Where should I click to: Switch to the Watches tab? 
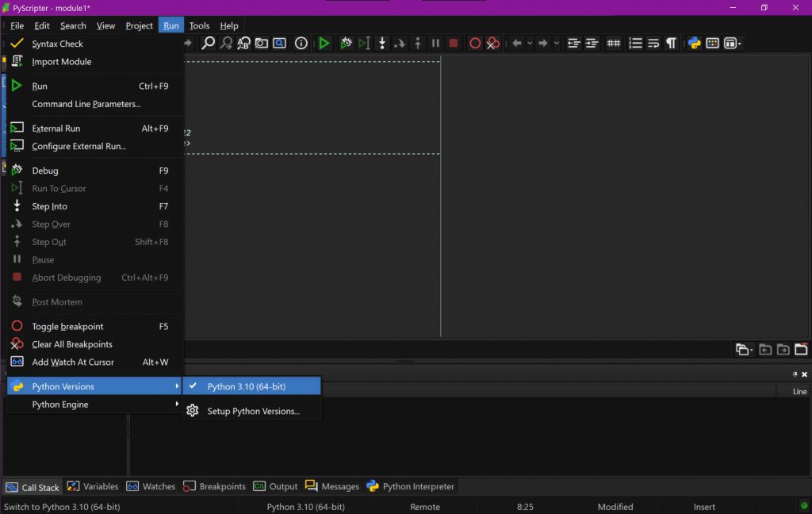[x=151, y=486]
